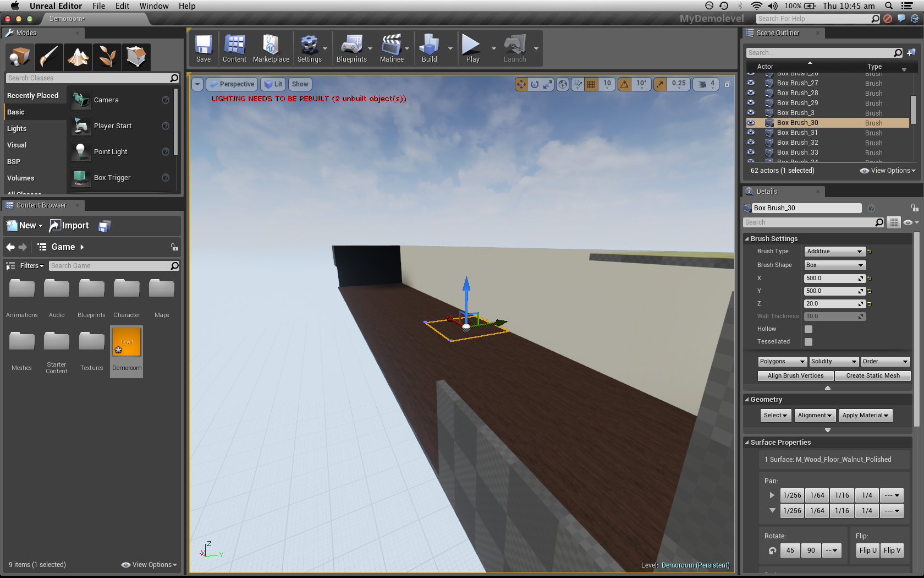Screen dimensions: 924x578
Task: Maximize the viewport using corner icon
Action: (727, 84)
